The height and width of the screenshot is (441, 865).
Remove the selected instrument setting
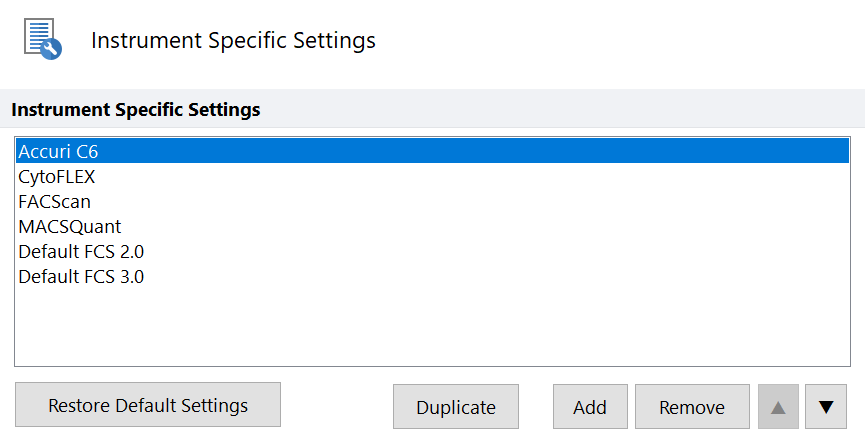click(692, 407)
